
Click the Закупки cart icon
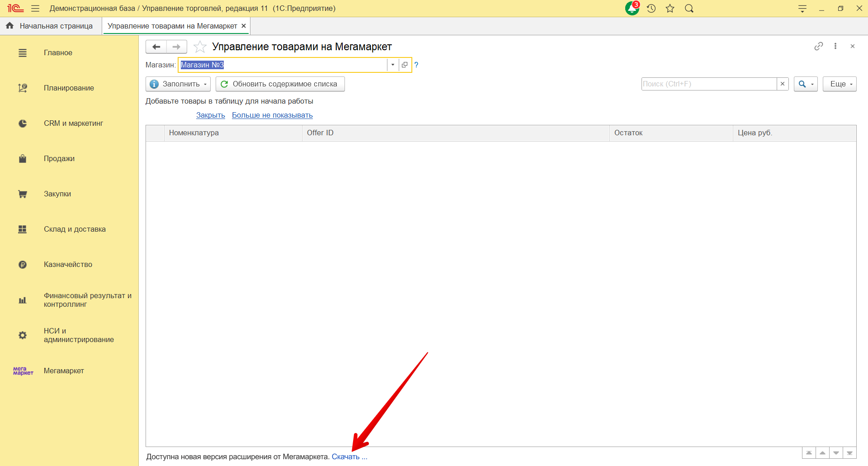(23, 194)
